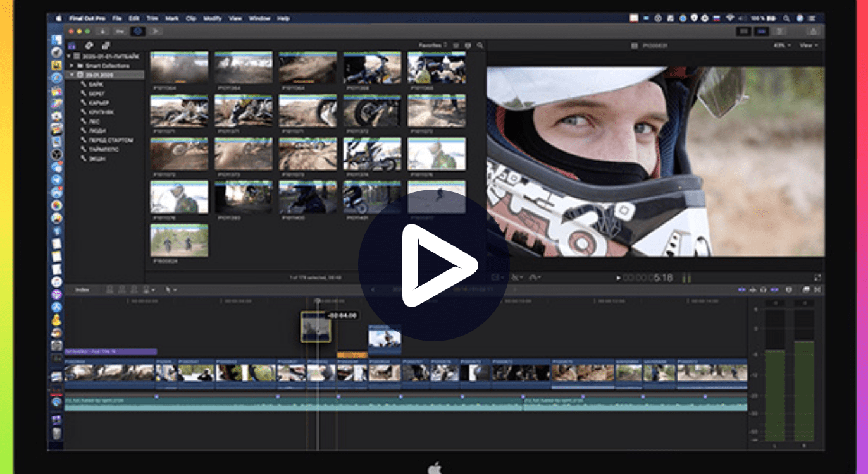Open the Titles and Generators sidebar icon
This screenshot has width=868, height=474.
point(106,46)
